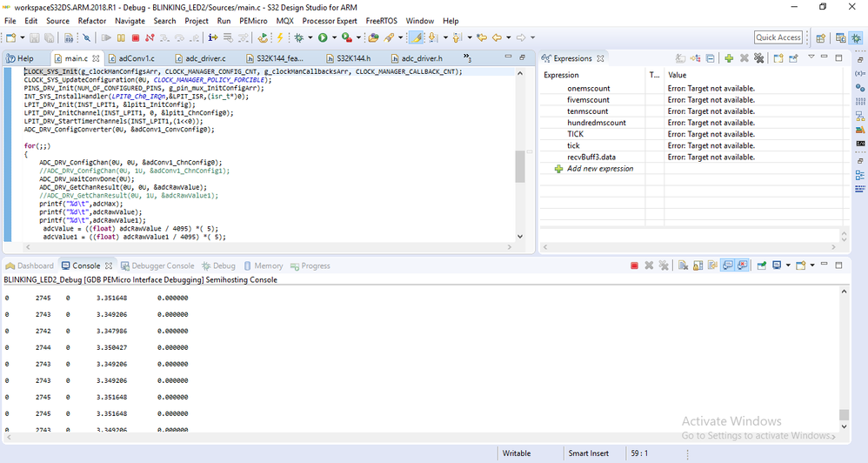Click Pin Console icon

762,265
